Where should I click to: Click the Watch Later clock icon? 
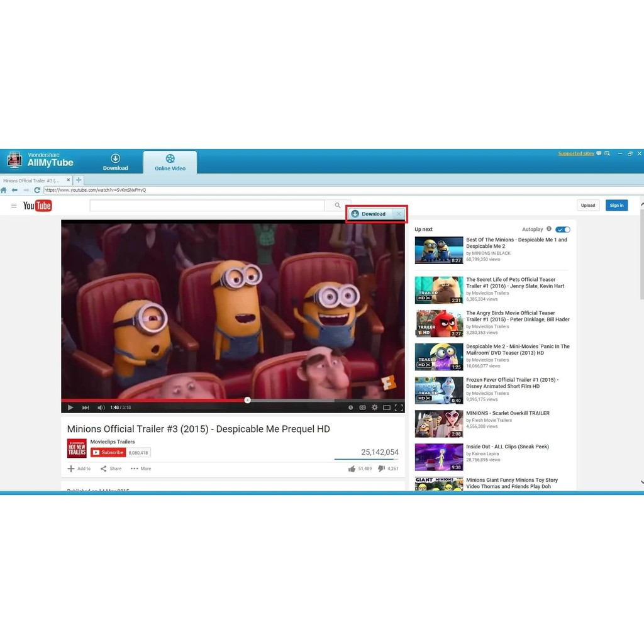tap(350, 408)
